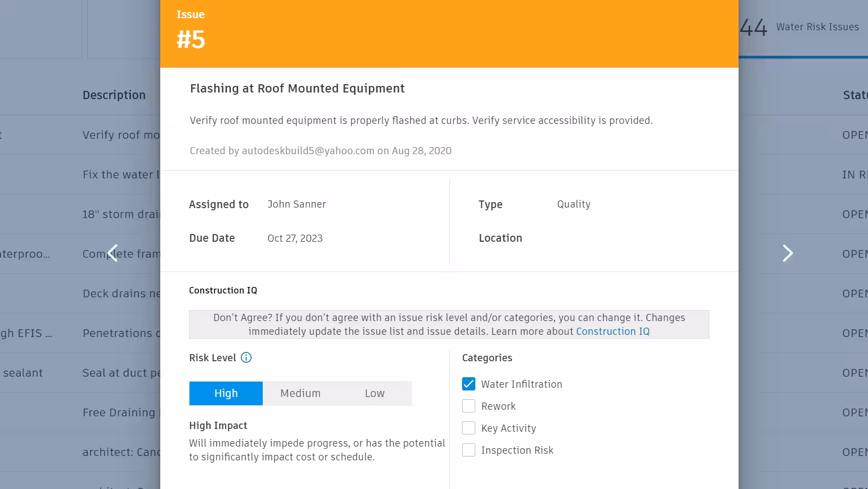Check the Key Activity category
Screen dimensions: 868x489
[x=469, y=428]
